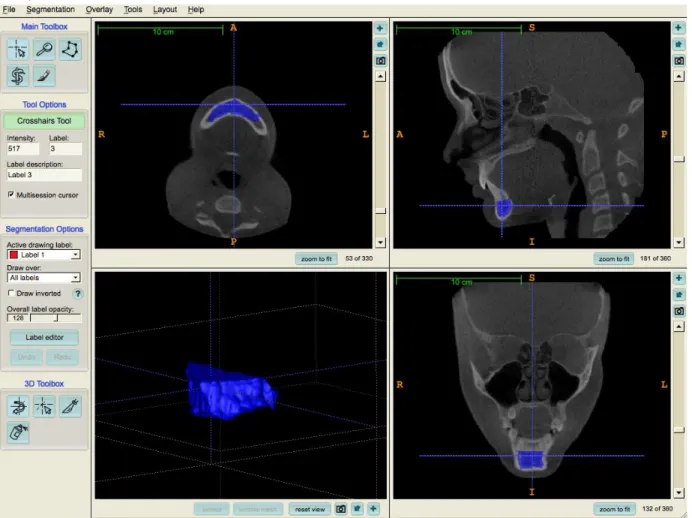Open the File menu
Image resolution: width=692 pixels, height=518 pixels.
click(x=9, y=9)
